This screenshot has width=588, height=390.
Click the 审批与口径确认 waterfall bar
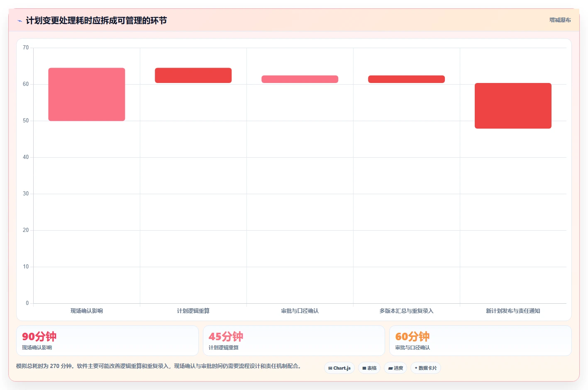pyautogui.click(x=300, y=79)
